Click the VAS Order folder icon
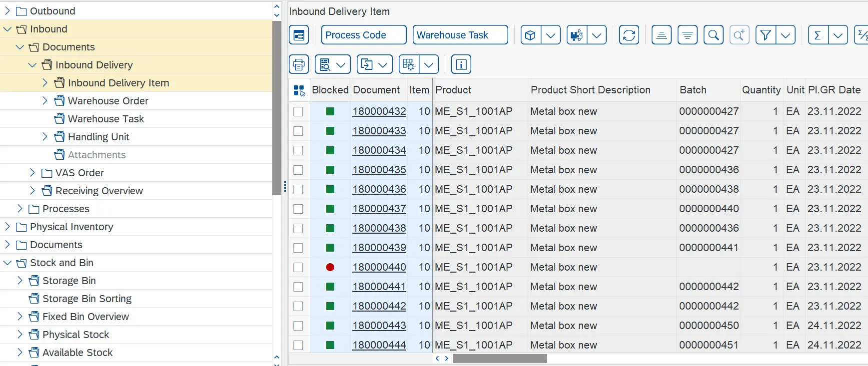868x366 pixels. [47, 173]
